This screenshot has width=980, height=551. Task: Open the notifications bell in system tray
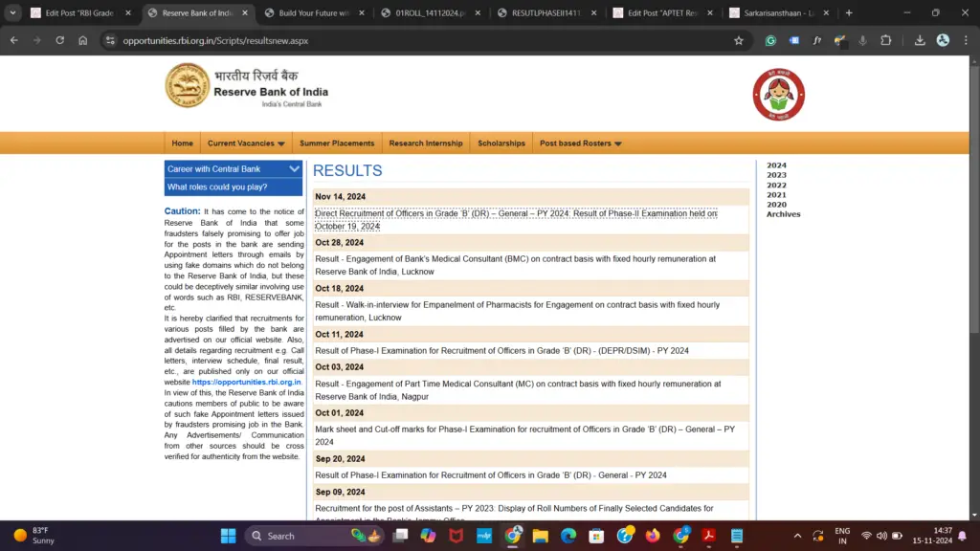tap(963, 536)
